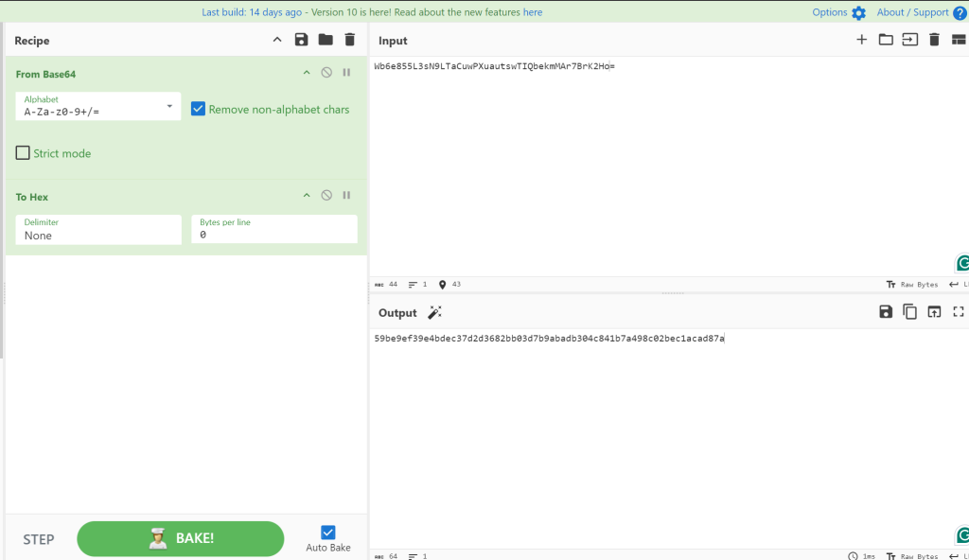Click input cursor position 43

click(449, 285)
